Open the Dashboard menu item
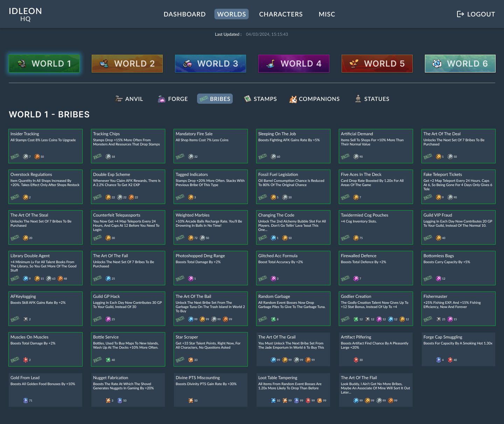This screenshot has height=424, width=504. (184, 14)
